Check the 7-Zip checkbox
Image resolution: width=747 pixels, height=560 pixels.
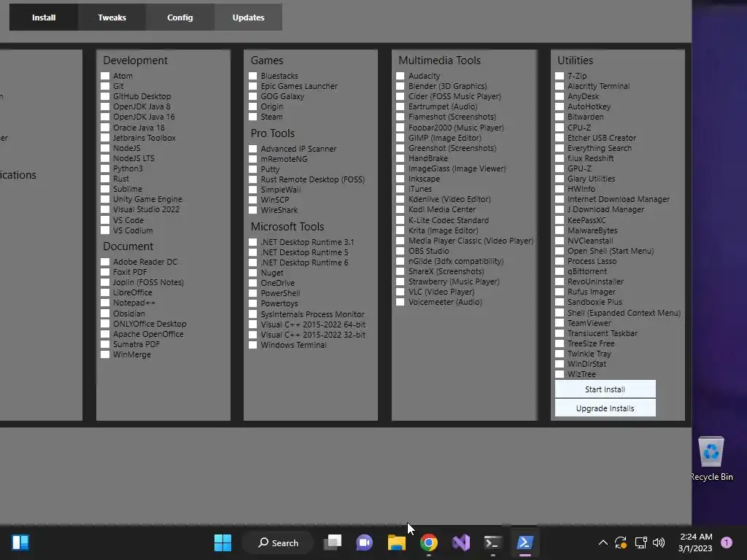560,76
